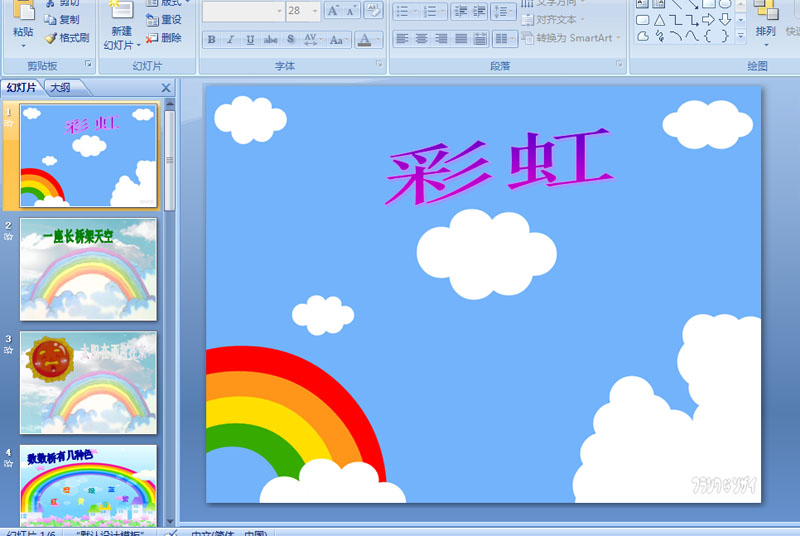The width and height of the screenshot is (800, 536).
Task: Close the slide thumbnail pane
Action: (x=166, y=88)
